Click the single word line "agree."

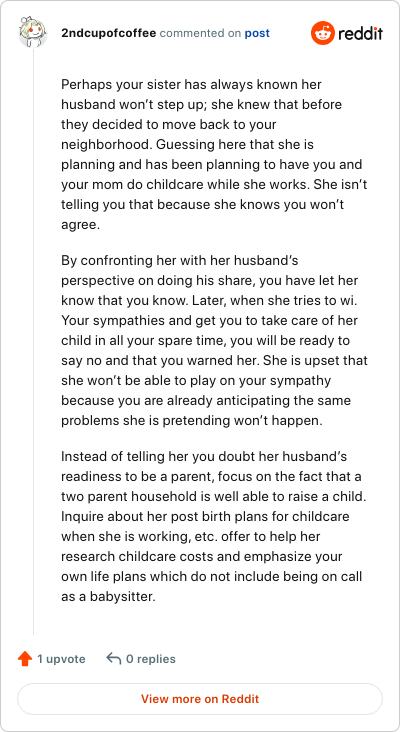[81, 225]
